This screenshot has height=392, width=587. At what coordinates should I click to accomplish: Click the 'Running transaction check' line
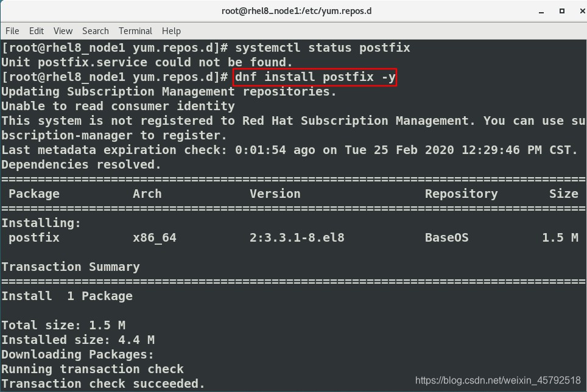[x=93, y=369]
